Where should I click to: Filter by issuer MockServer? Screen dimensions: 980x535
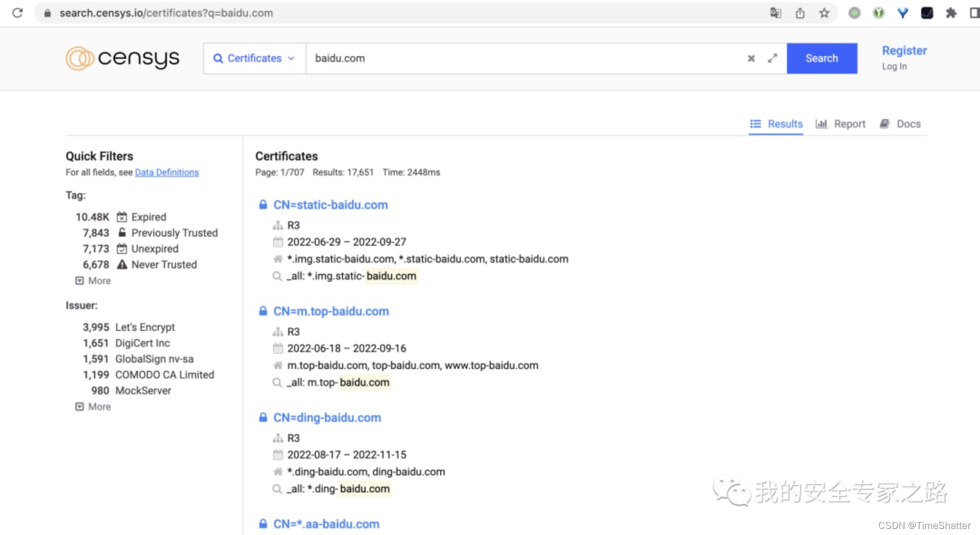point(143,391)
